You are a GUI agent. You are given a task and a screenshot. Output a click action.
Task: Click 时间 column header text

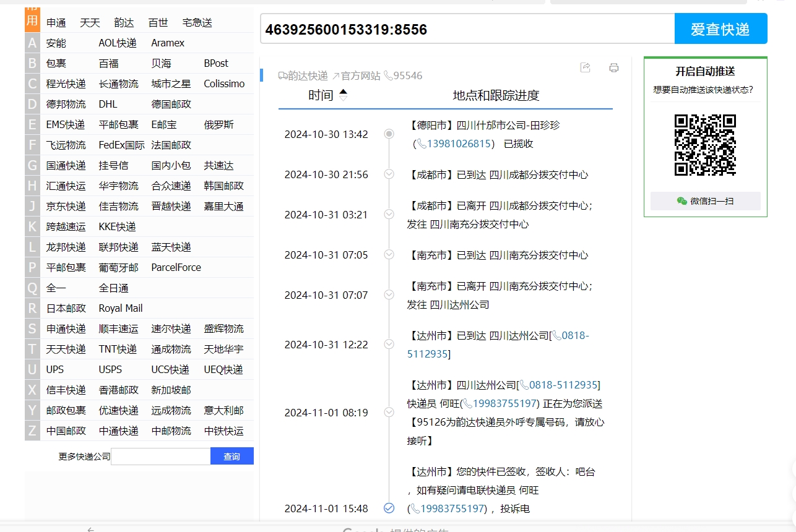(321, 95)
